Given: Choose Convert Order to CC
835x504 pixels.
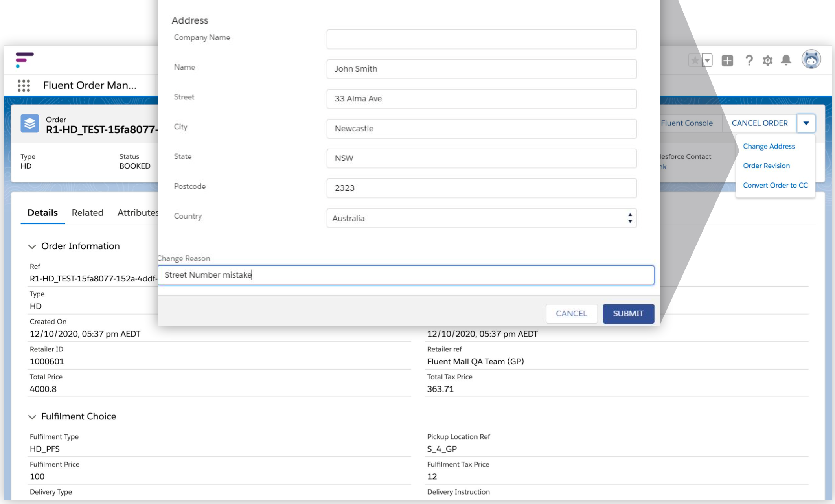Looking at the screenshot, I should tap(775, 185).
